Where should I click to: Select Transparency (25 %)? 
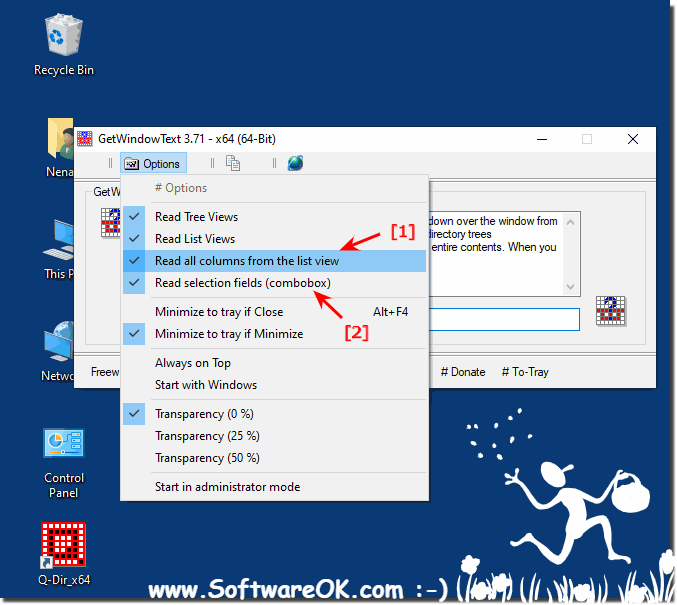pos(275,436)
